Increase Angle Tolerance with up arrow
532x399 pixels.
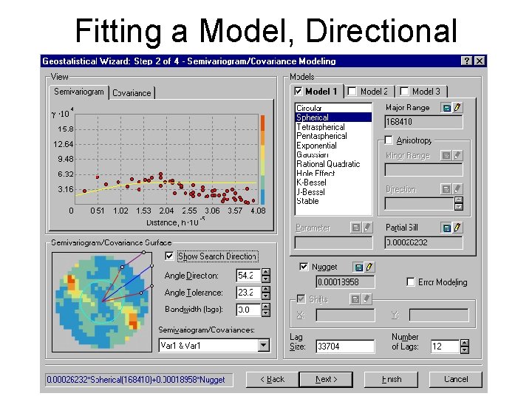click(x=266, y=289)
